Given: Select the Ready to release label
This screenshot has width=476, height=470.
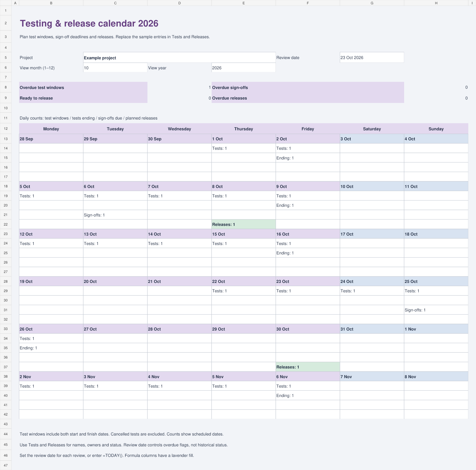Looking at the screenshot, I should 83,98.
